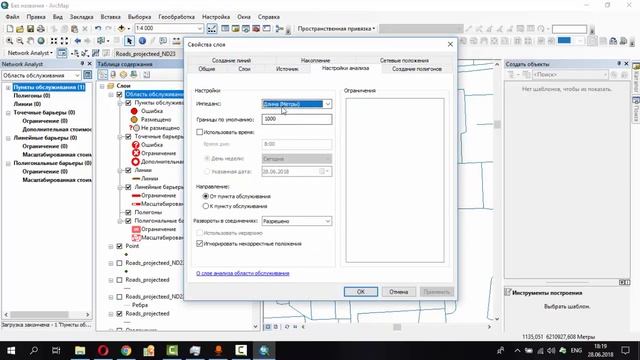
Task: Select the Select Elements arrow tool
Action: pyautogui.click(x=129, y=41)
